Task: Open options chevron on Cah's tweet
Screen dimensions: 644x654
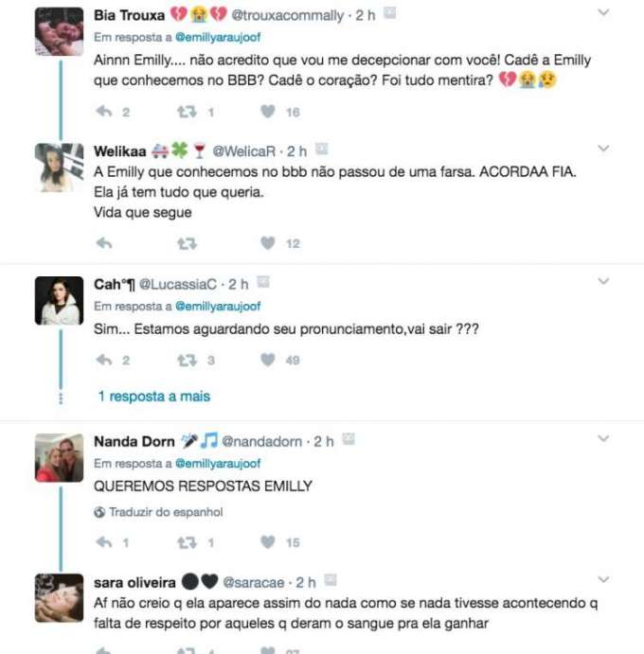Action: (x=603, y=281)
